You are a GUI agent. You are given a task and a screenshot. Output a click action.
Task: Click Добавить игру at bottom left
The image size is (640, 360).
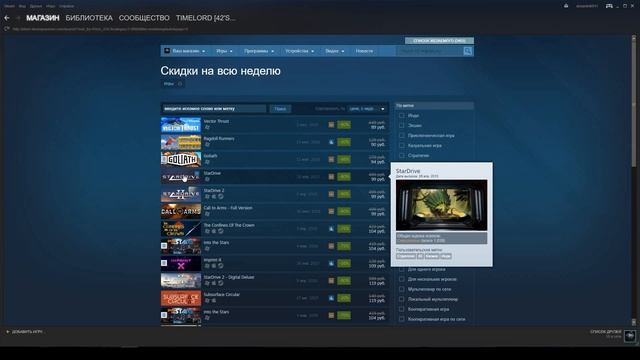tap(27, 332)
